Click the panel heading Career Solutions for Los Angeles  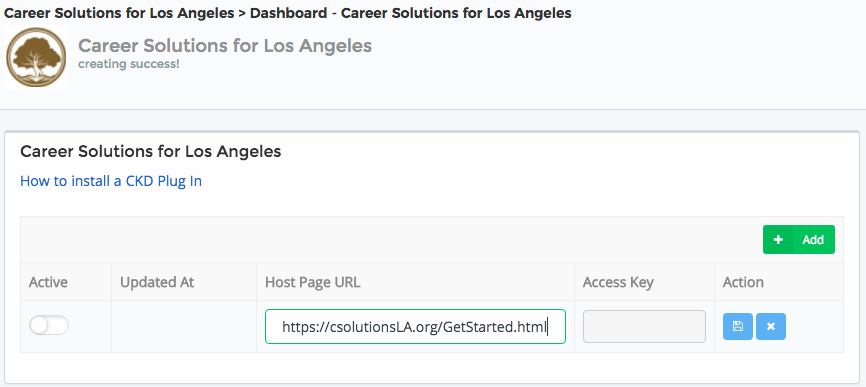[151, 152]
